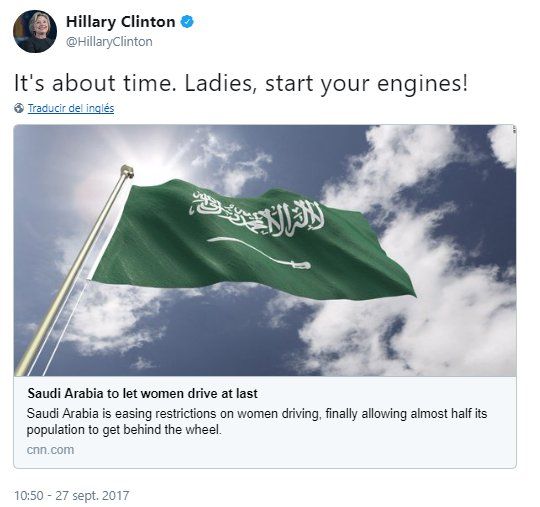Open headline 'Saudi Arabia to let women drive'
Viewport: 540px width, 507px height.
click(x=143, y=393)
